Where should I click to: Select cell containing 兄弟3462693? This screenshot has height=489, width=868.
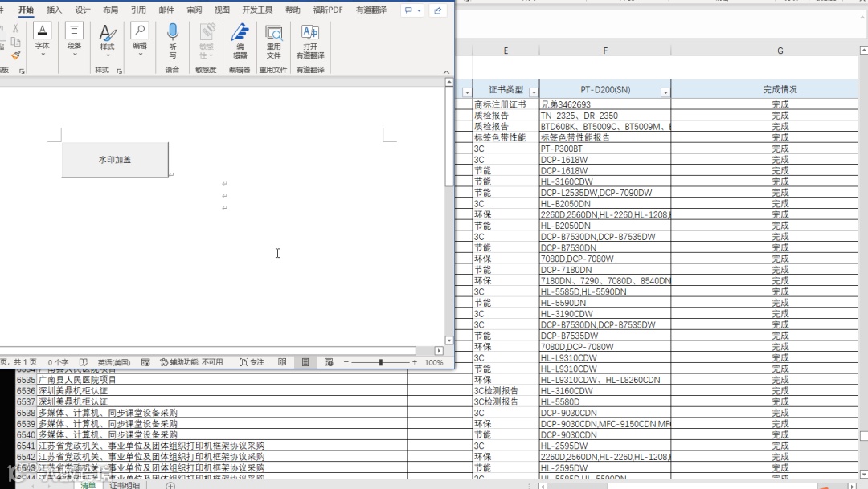click(x=605, y=104)
